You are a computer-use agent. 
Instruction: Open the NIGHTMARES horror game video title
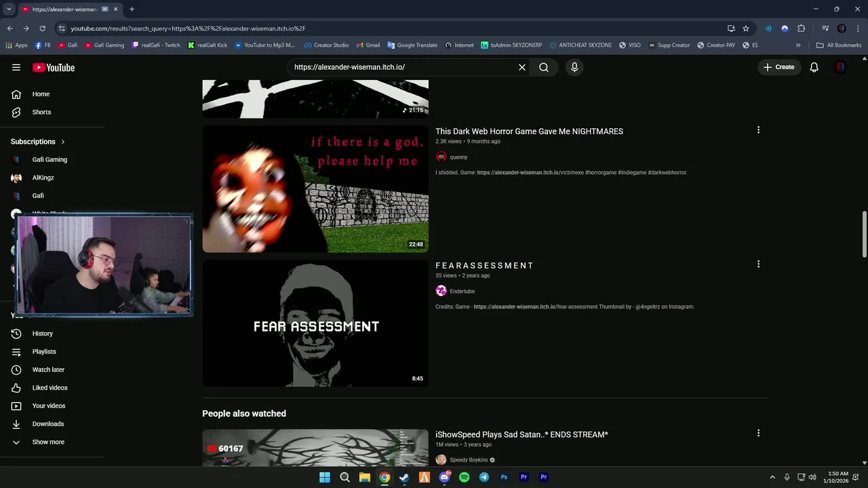[x=529, y=131]
